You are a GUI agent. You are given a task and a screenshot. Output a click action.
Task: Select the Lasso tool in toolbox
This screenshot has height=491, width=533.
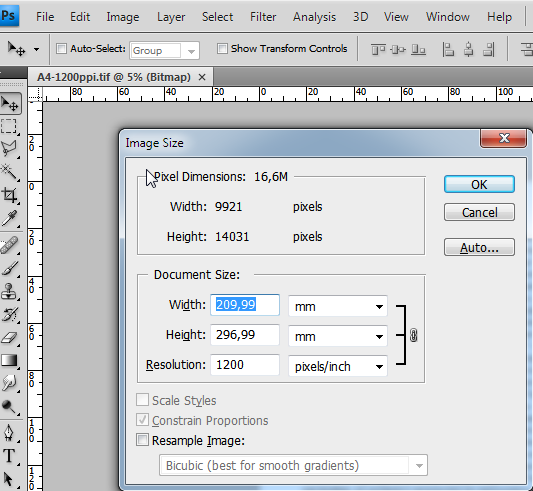(x=9, y=149)
